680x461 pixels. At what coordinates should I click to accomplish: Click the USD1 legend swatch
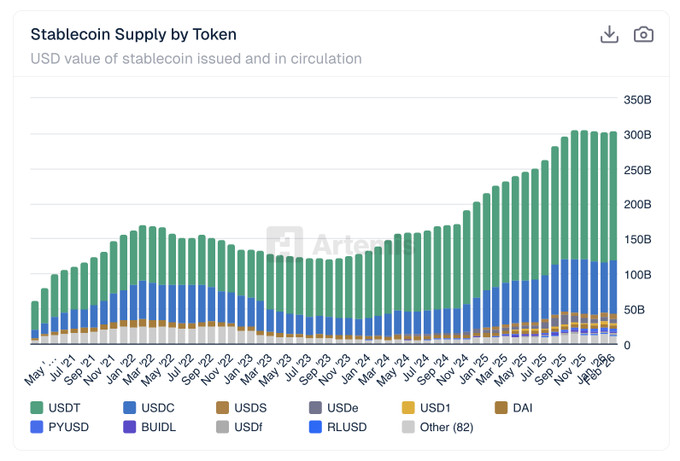click(408, 407)
